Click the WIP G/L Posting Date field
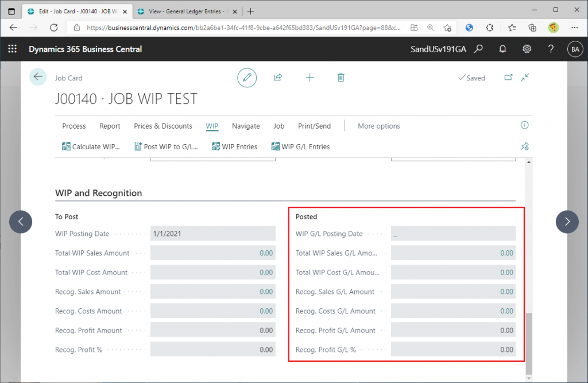Screen dimensions: 588x383 (454, 234)
